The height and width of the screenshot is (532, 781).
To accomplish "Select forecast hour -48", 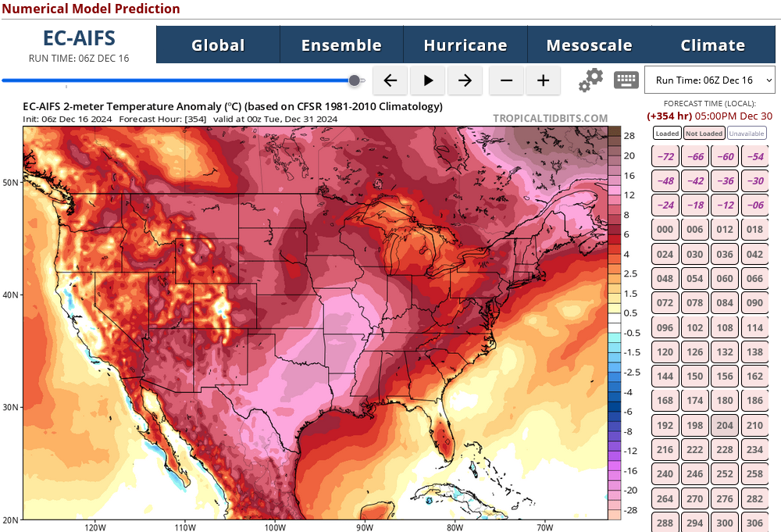I will (665, 180).
